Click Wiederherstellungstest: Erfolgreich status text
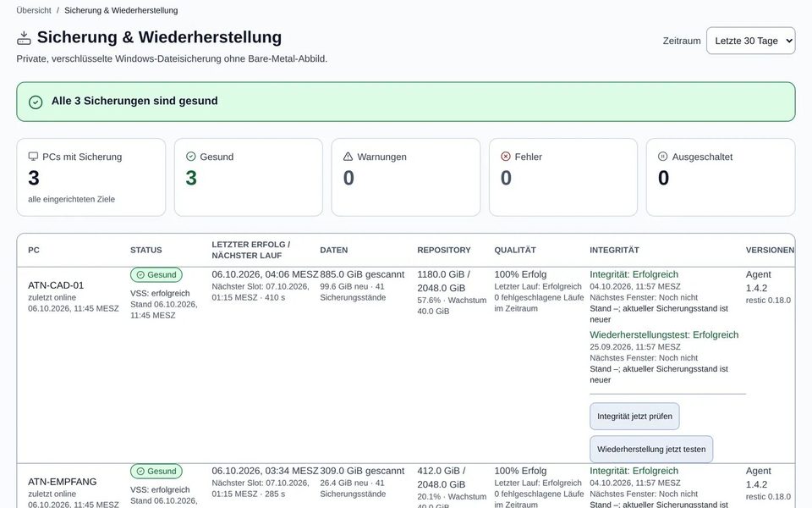The height and width of the screenshot is (508, 812). coord(664,335)
